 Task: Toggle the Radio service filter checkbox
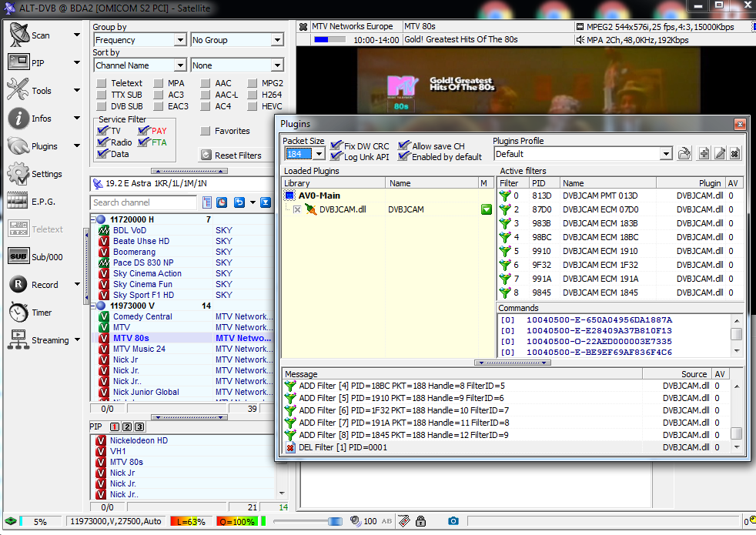(x=102, y=142)
